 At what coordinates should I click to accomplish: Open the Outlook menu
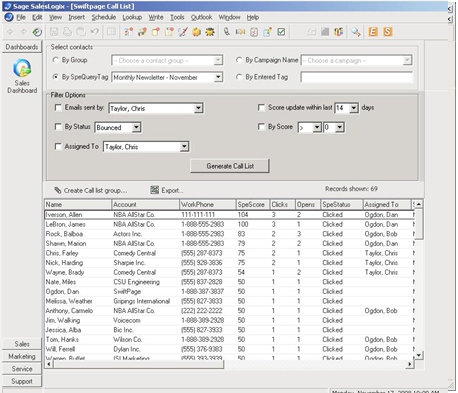201,17
